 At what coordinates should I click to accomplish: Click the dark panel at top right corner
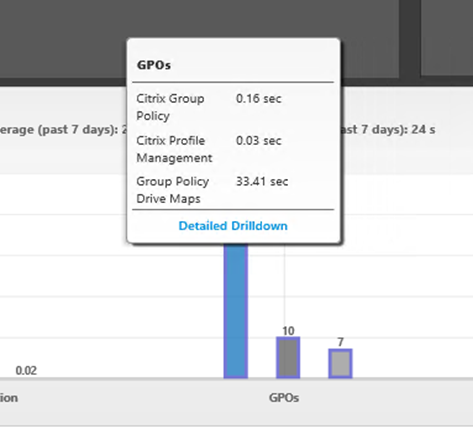coord(447,37)
